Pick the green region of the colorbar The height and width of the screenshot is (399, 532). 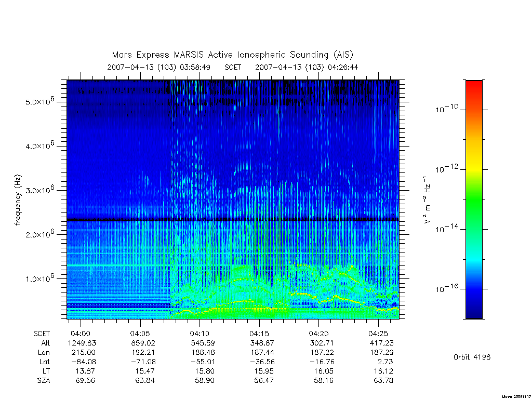(x=474, y=200)
